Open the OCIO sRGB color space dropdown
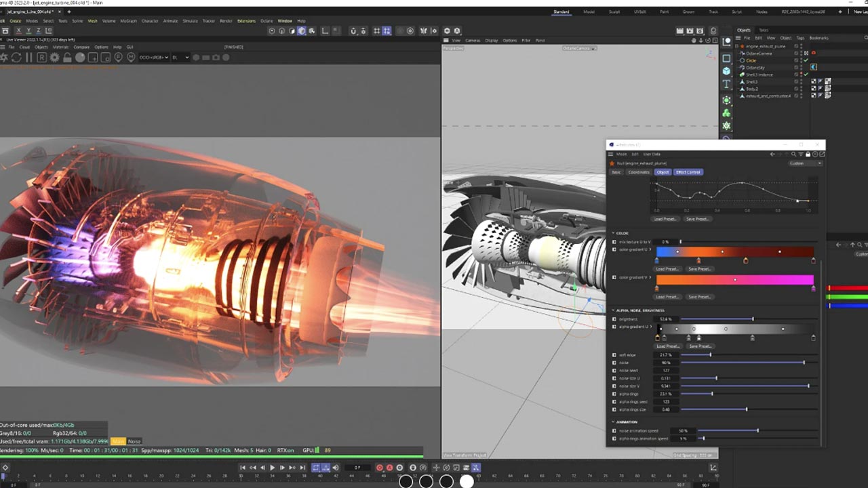Screen dimensions: 868x488 click(x=153, y=58)
